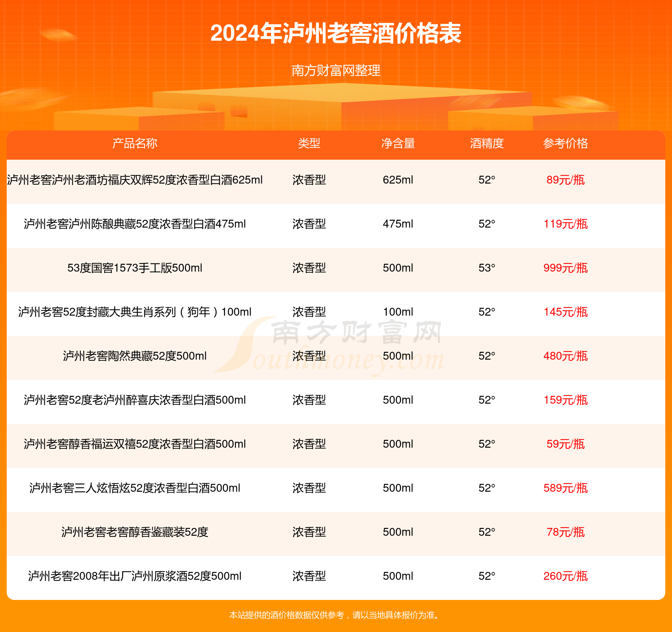Select product 53度国窖1573手工版500ml
The height and width of the screenshot is (632, 672).
pos(135,268)
